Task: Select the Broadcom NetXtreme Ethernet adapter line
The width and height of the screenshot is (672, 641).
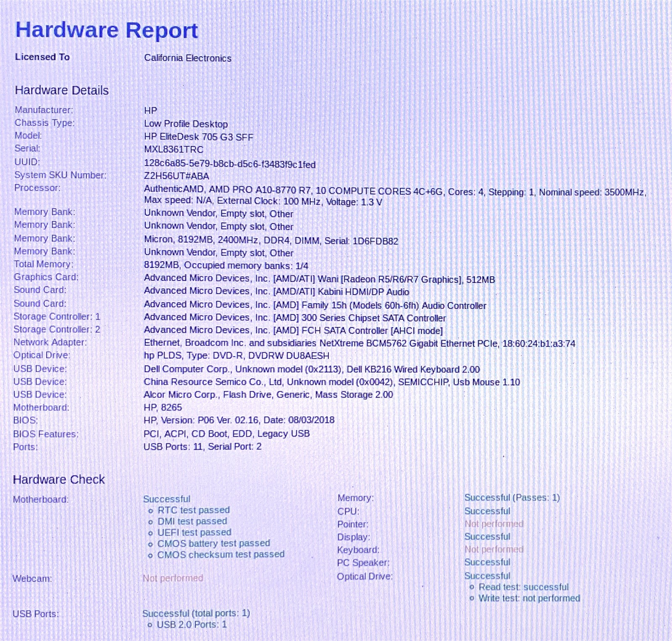Action: pyautogui.click(x=360, y=343)
